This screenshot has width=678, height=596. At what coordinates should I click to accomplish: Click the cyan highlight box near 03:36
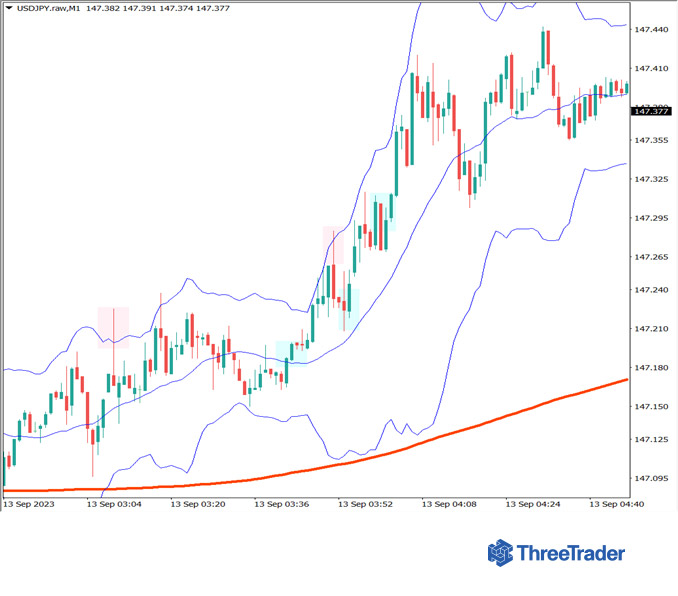[291, 351]
